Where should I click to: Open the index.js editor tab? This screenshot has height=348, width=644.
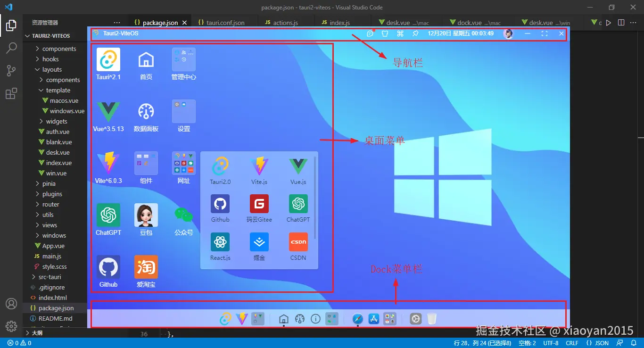339,22
